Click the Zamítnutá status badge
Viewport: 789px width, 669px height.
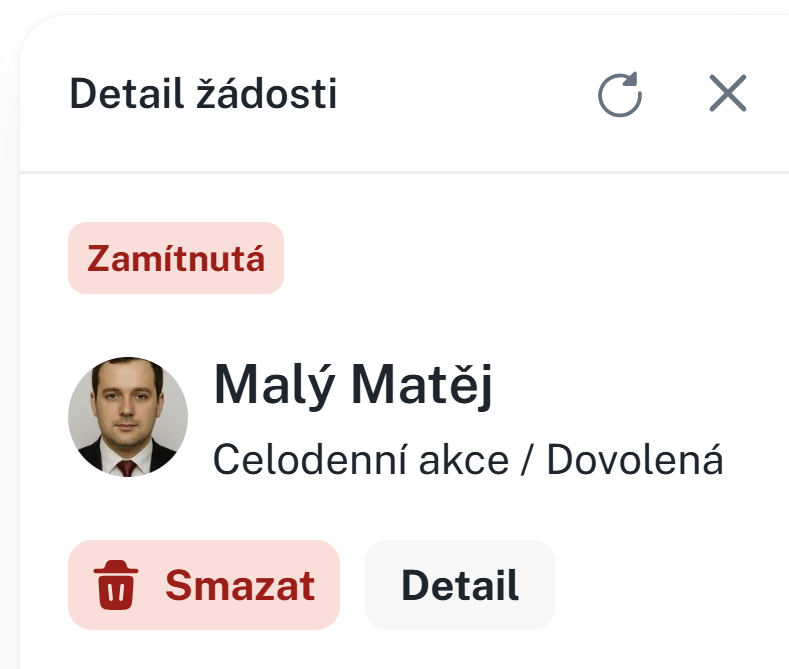point(176,258)
